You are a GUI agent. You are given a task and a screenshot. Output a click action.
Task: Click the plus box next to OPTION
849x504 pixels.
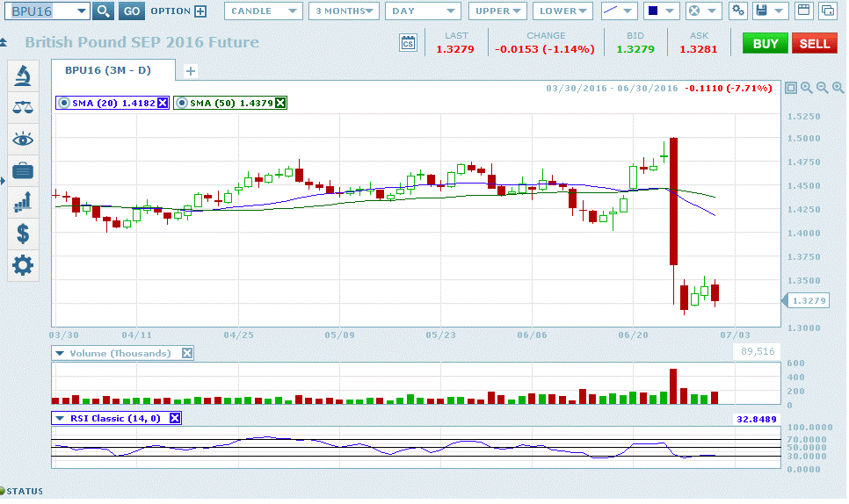pos(200,11)
